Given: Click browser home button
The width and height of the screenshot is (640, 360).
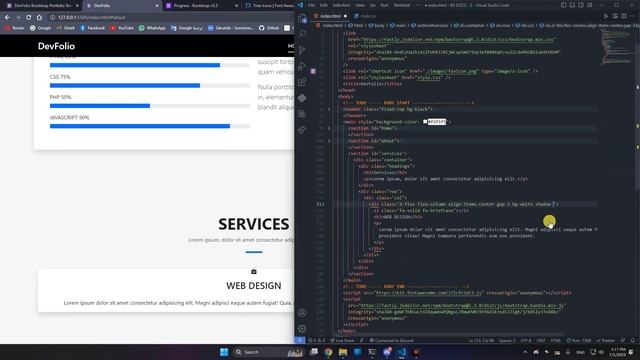Looking at the screenshot, I should click(x=39, y=18).
